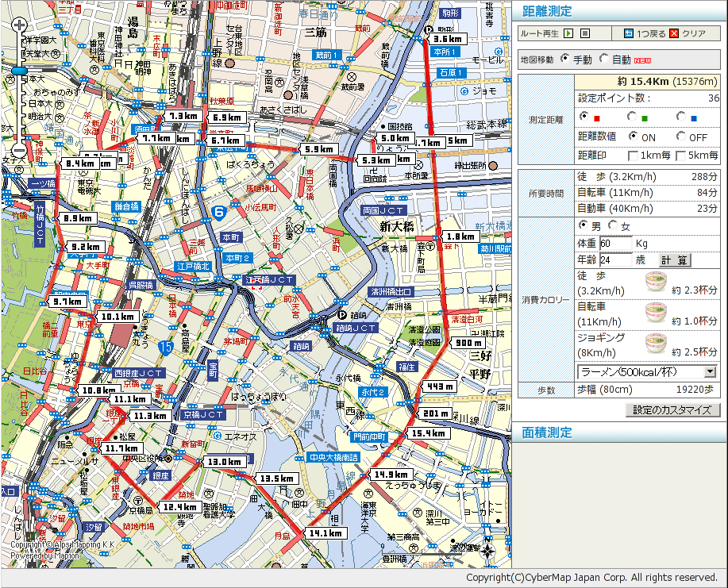Click the 9.2km route marker
Screen dimensions: 728x588
pos(86,247)
